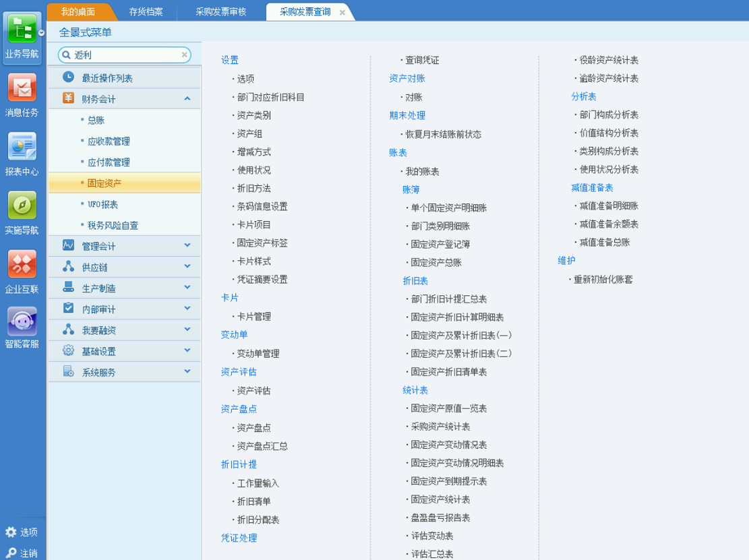Click the 系统服务 server icon
The height and width of the screenshot is (560, 749).
(x=68, y=371)
